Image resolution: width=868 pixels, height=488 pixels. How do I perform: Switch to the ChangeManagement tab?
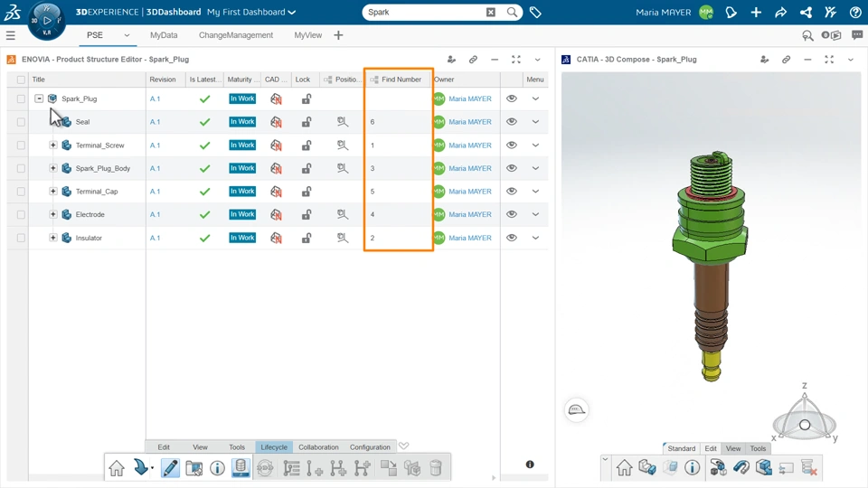[236, 35]
